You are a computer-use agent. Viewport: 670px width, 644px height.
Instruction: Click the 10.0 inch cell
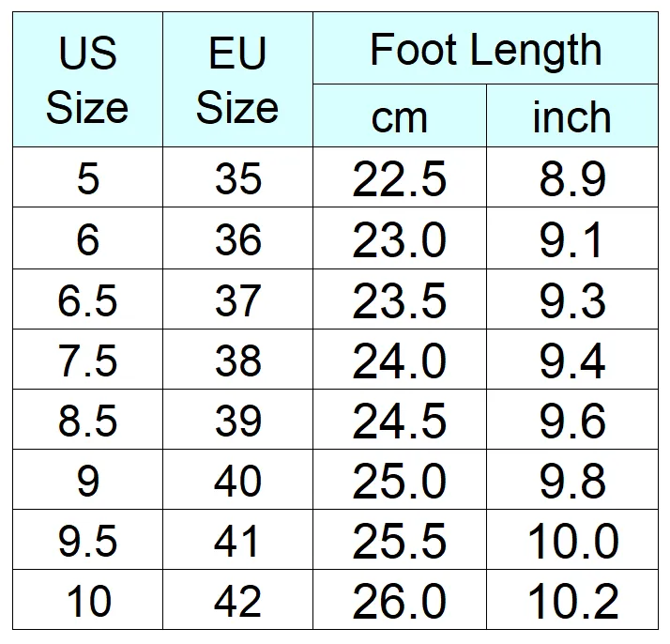(x=572, y=539)
